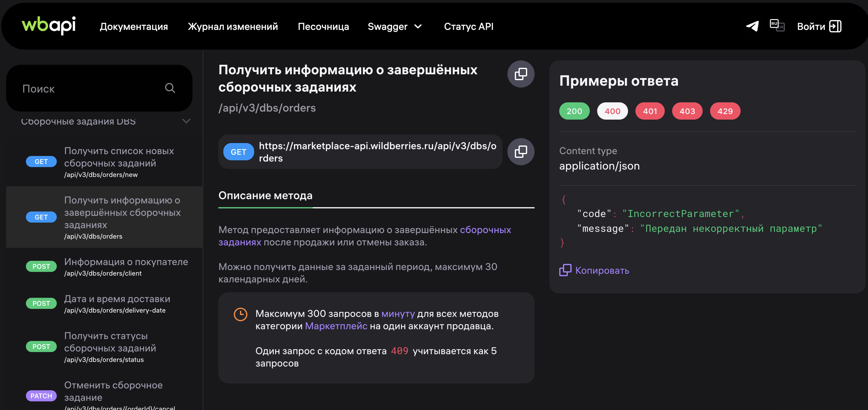Open Журнал изменений page
This screenshot has height=410, width=868.
[233, 26]
